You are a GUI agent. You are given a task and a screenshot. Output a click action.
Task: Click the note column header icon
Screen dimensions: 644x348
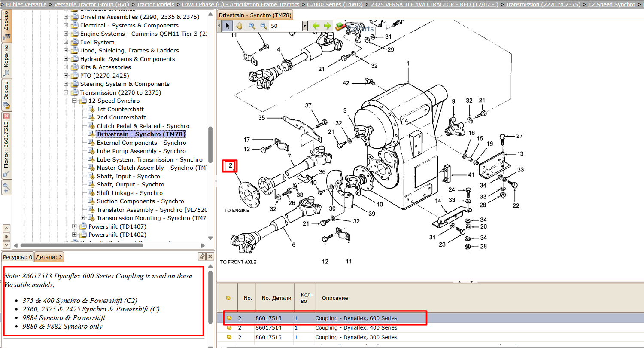(x=228, y=298)
